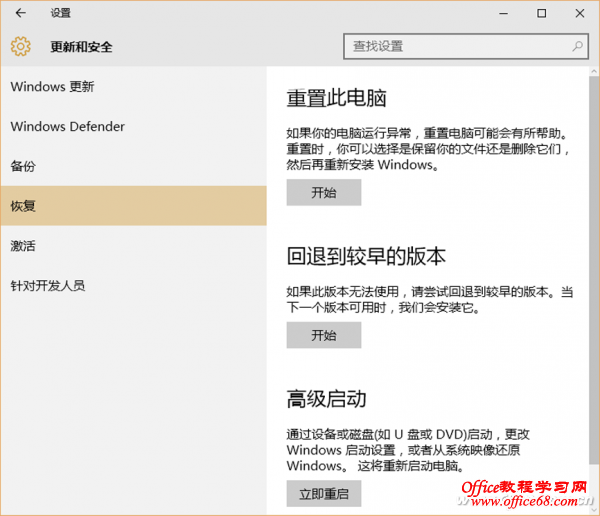Click the vertical scrollbar thumb
Image resolution: width=600 pixels, height=516 pixels.
click(593, 250)
